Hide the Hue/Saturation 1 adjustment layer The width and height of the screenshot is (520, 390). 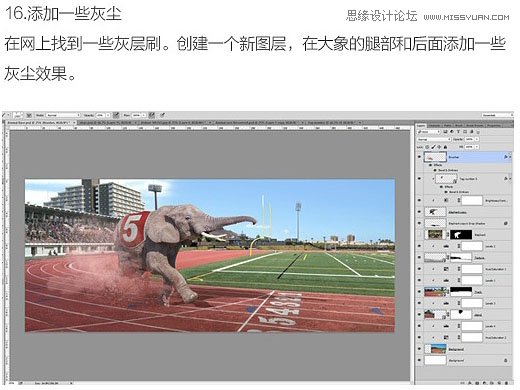point(419,269)
